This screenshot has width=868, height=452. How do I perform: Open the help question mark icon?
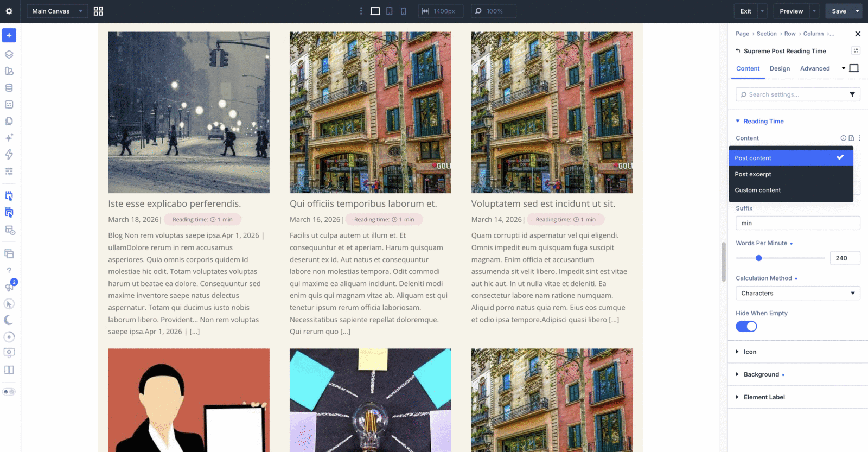click(9, 270)
